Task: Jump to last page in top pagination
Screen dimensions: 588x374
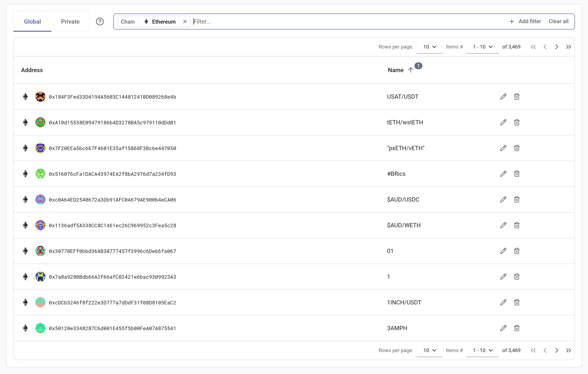Action: point(568,47)
